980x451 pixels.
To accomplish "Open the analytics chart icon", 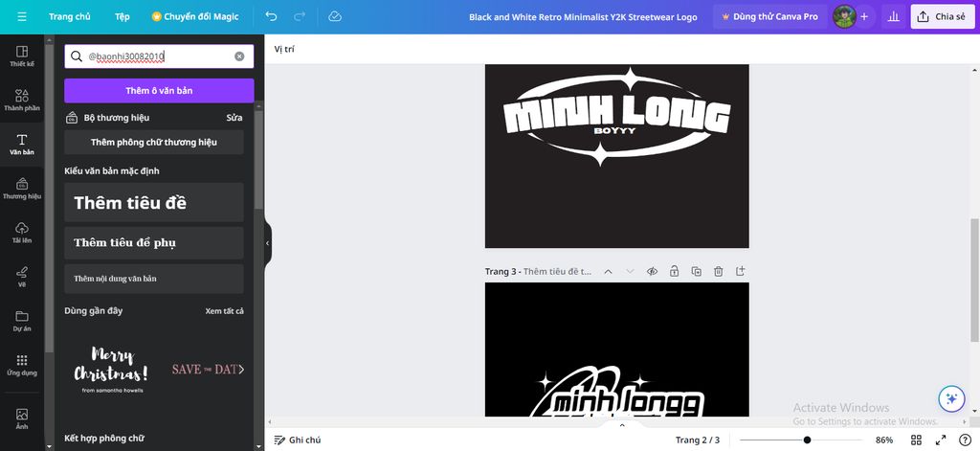I will 894,17.
